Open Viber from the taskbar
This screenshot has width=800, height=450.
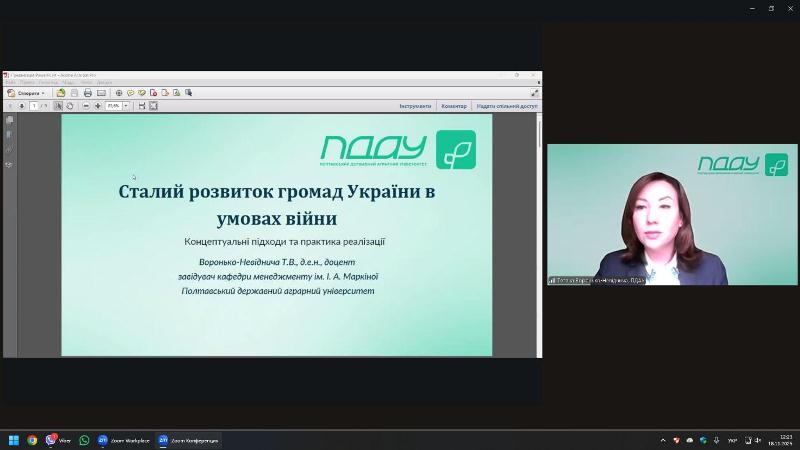click(x=58, y=440)
